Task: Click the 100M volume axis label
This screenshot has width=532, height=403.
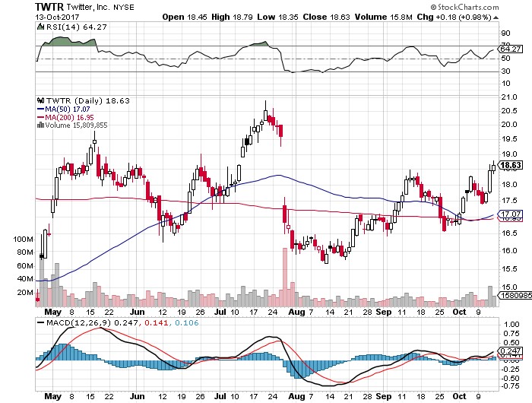Action: pos(23,240)
